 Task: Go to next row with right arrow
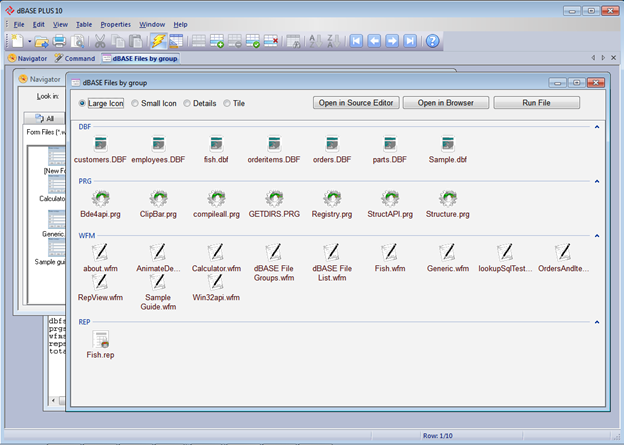tap(392, 41)
